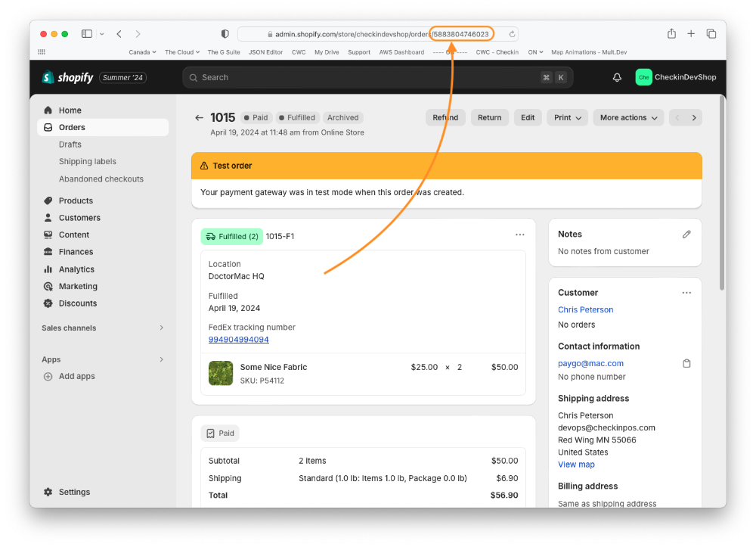Open the Print dropdown
This screenshot has height=547, width=756.
tap(567, 118)
